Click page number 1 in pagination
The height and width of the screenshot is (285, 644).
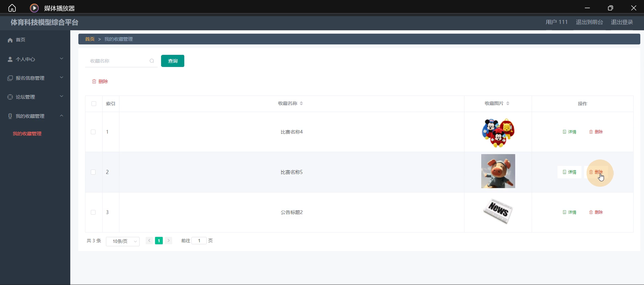coord(159,241)
